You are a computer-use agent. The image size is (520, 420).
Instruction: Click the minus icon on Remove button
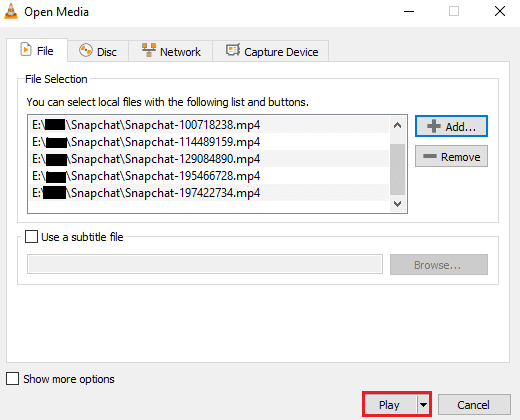430,156
